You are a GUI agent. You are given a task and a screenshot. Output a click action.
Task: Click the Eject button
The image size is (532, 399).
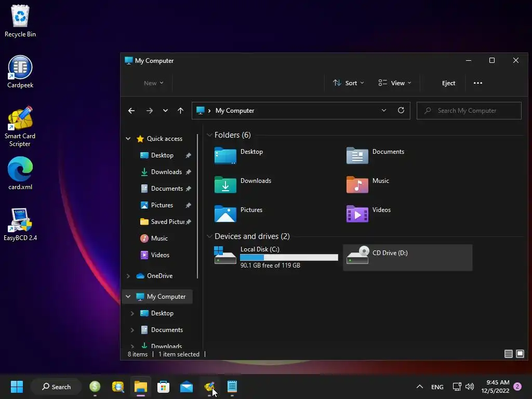[x=448, y=83]
